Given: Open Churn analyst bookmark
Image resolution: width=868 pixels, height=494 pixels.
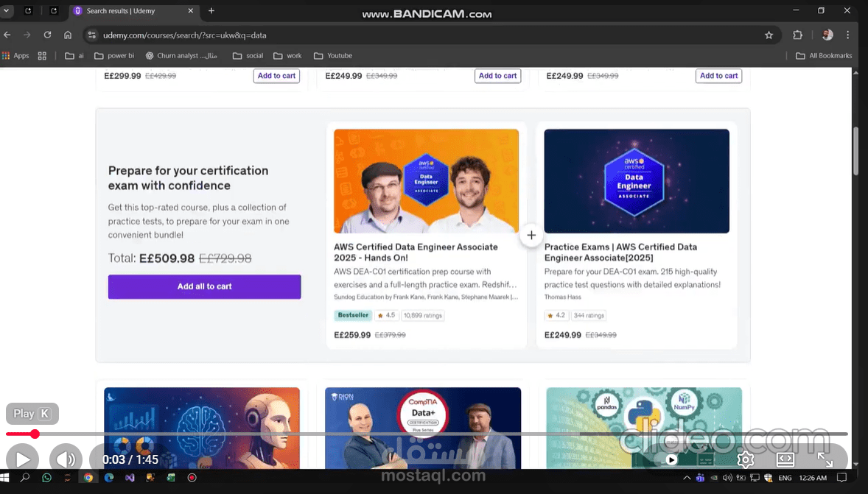Looking at the screenshot, I should tap(181, 55).
